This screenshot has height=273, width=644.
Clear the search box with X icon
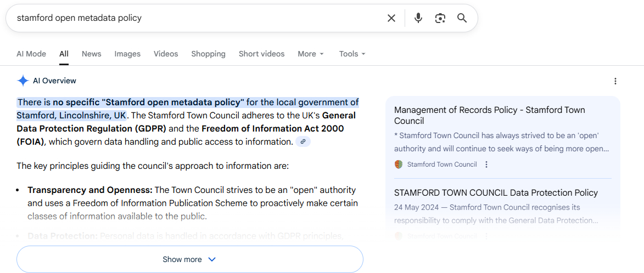click(x=391, y=18)
